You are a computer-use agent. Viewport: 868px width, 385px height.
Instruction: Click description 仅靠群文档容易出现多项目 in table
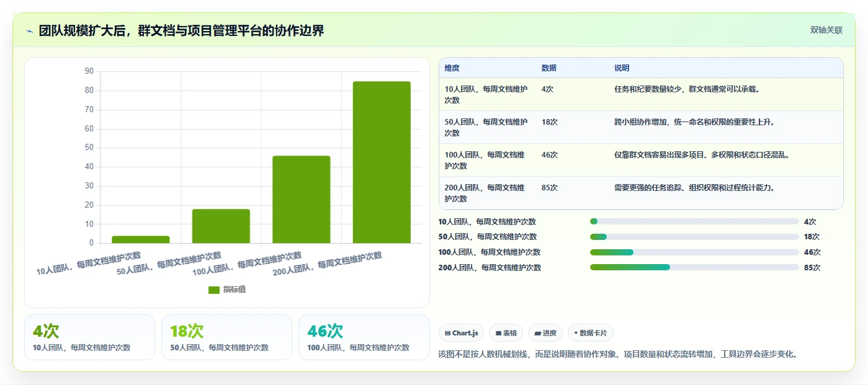click(702, 155)
